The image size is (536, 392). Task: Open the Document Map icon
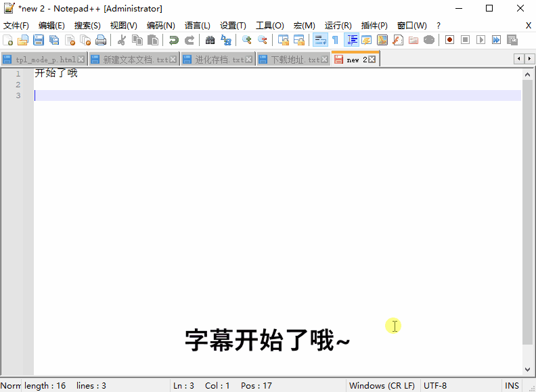tap(382, 40)
